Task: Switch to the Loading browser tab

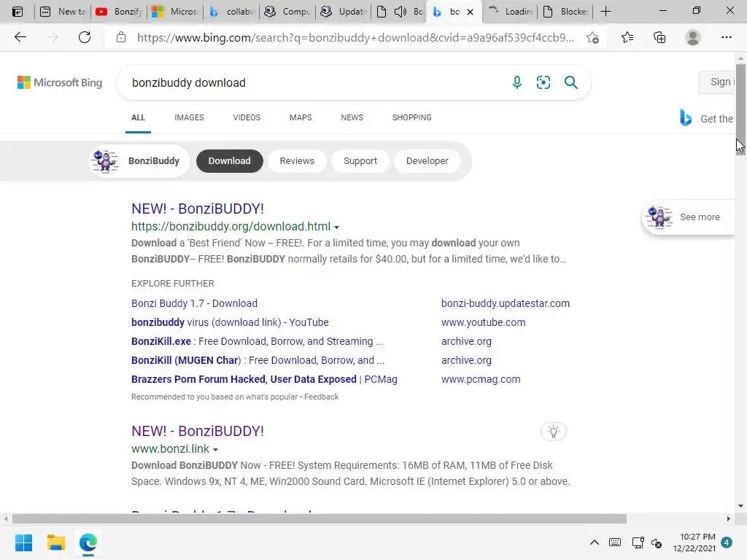Action: coord(510,12)
